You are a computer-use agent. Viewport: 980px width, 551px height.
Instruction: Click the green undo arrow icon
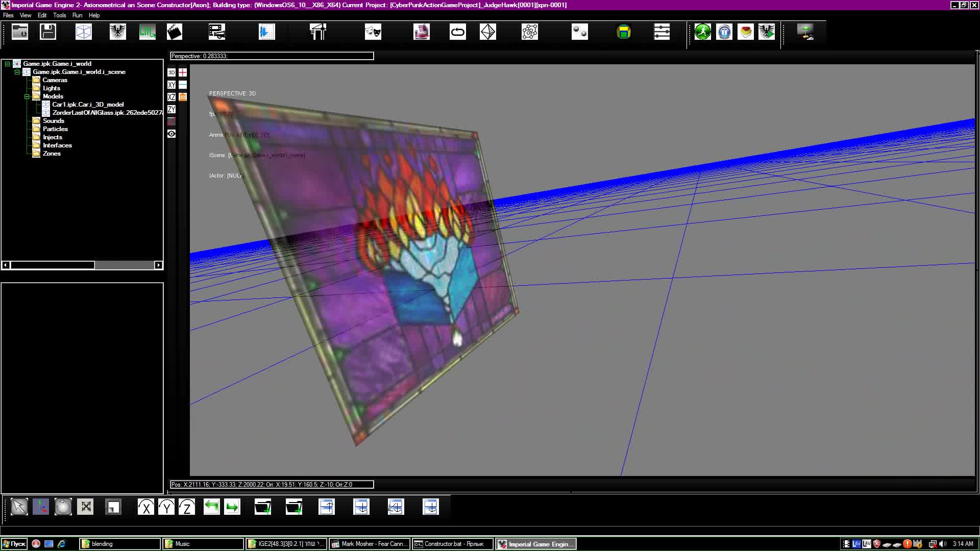[x=211, y=507]
